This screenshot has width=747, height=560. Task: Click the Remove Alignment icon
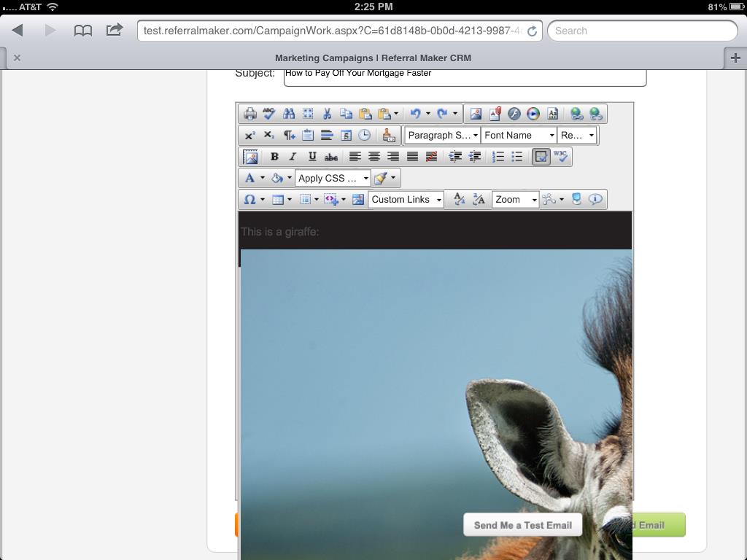coord(431,157)
